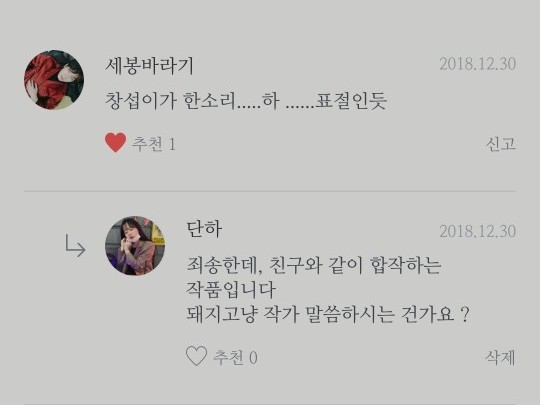Delete 단하's reply using 삭제
540x405 pixels.
point(500,357)
